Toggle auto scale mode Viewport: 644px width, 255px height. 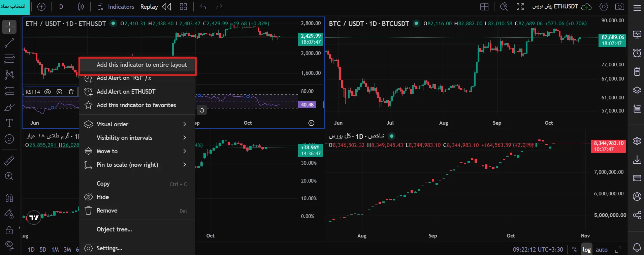coord(602,250)
